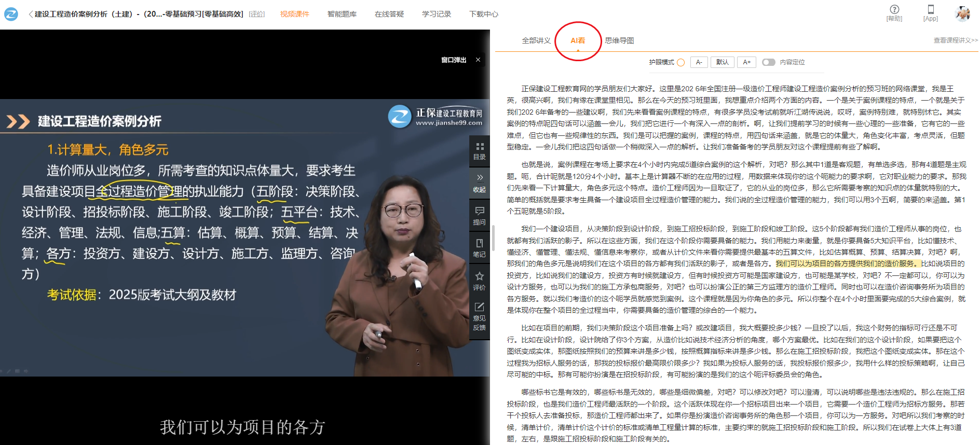
Task: Close the video popup window bar
Action: (478, 60)
